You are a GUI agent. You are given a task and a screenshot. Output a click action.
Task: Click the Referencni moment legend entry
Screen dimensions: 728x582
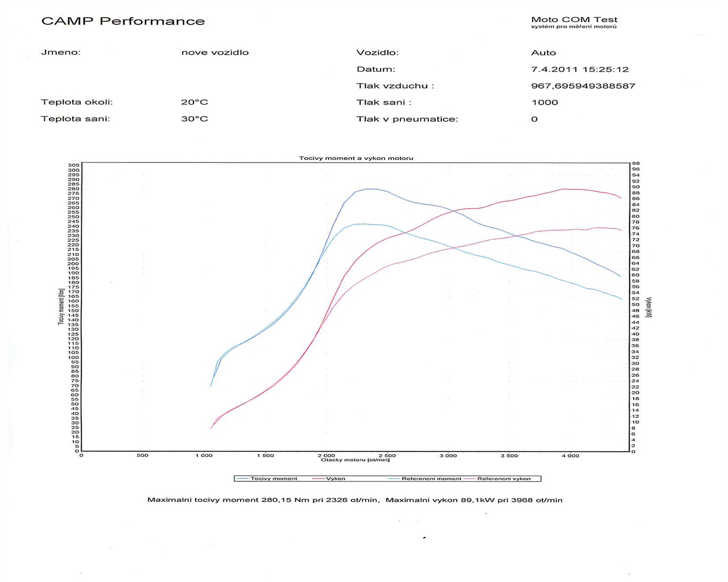pyautogui.click(x=431, y=479)
